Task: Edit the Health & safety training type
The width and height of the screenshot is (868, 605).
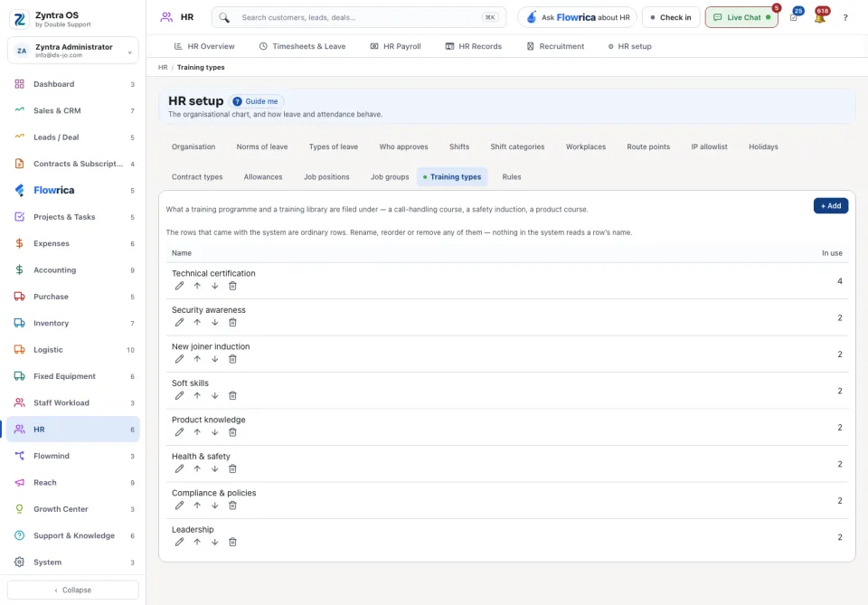Action: coord(179,468)
